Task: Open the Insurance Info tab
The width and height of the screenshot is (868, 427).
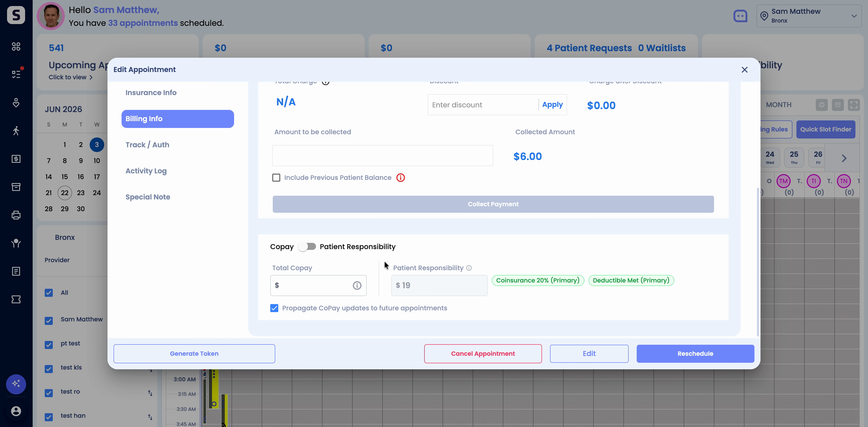Action: [x=151, y=93]
